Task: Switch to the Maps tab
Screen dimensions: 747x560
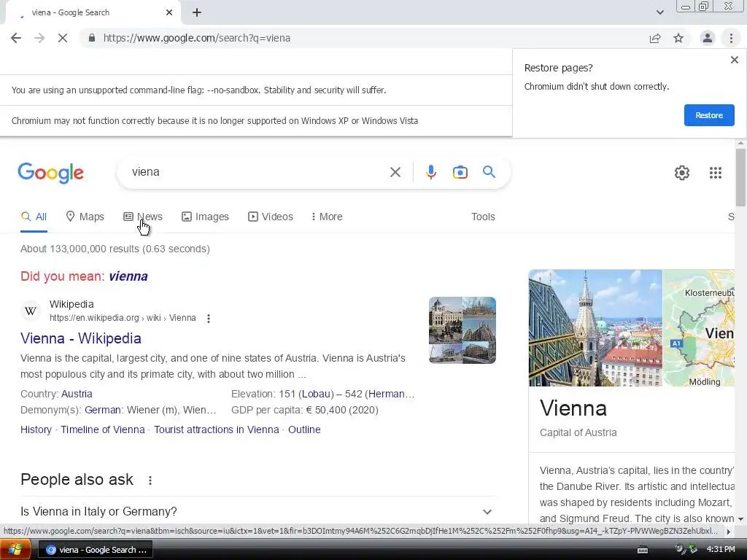Action: pyautogui.click(x=85, y=217)
